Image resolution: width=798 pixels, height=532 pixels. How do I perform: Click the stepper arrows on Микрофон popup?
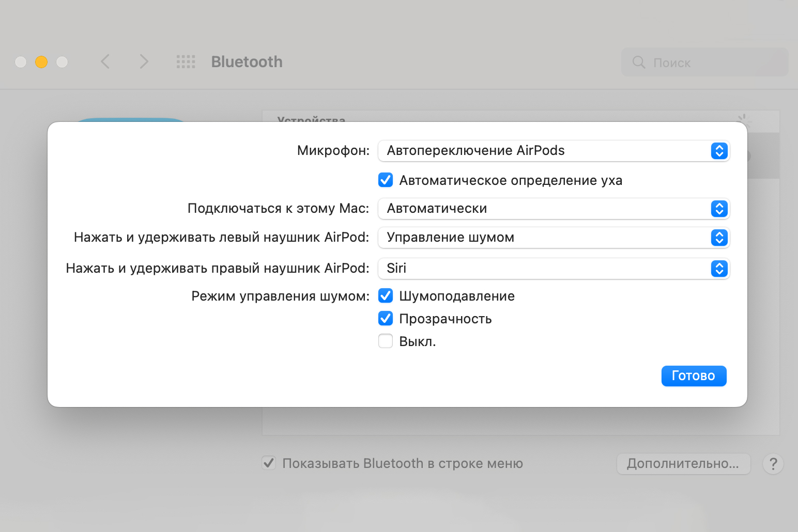pos(719,151)
